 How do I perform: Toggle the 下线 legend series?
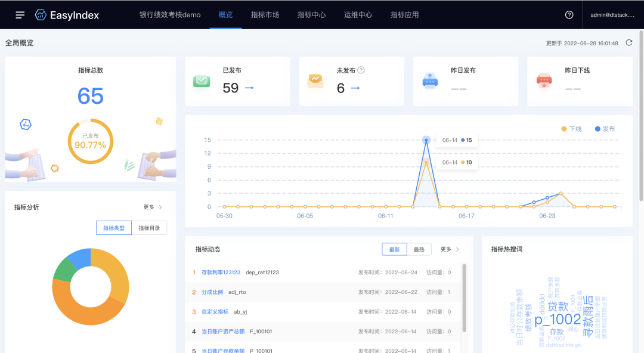click(x=571, y=129)
